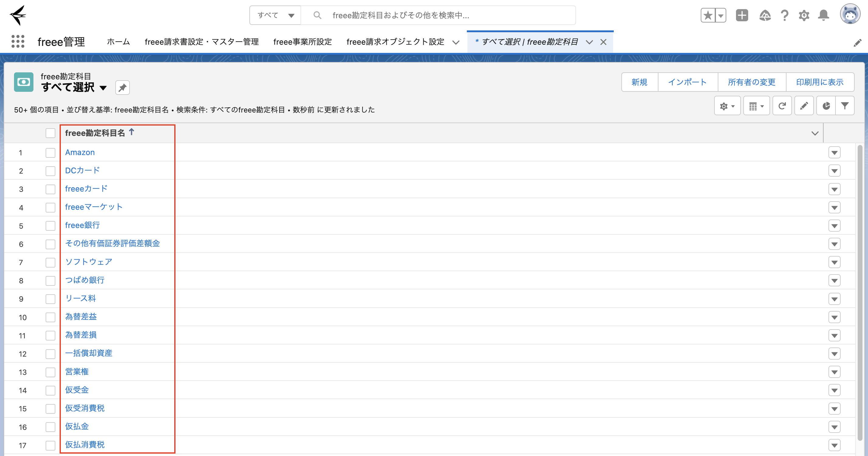Screen dimensions: 868x456
Task: Open the App Launcher grid icon
Action: [18, 41]
